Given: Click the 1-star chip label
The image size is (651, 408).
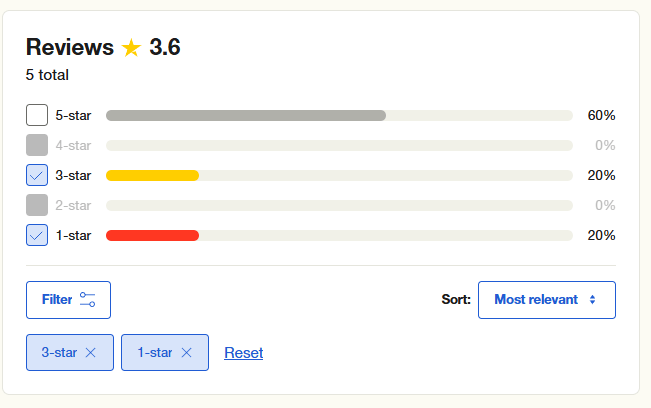Looking at the screenshot, I should tap(155, 353).
